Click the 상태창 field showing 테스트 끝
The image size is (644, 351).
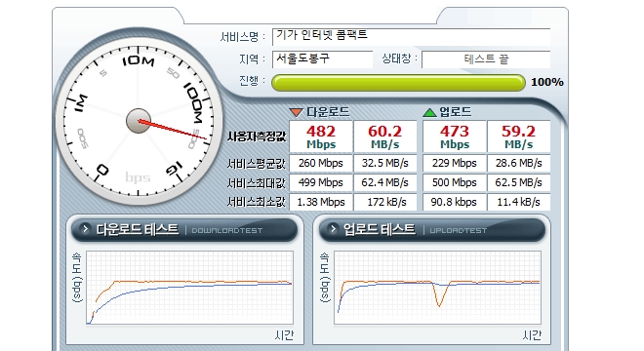click(486, 59)
